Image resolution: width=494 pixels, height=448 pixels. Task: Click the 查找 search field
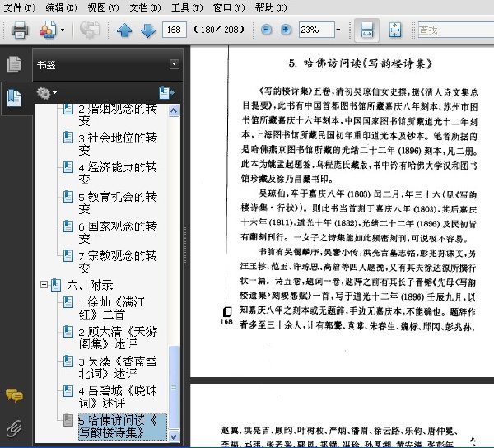point(456,30)
